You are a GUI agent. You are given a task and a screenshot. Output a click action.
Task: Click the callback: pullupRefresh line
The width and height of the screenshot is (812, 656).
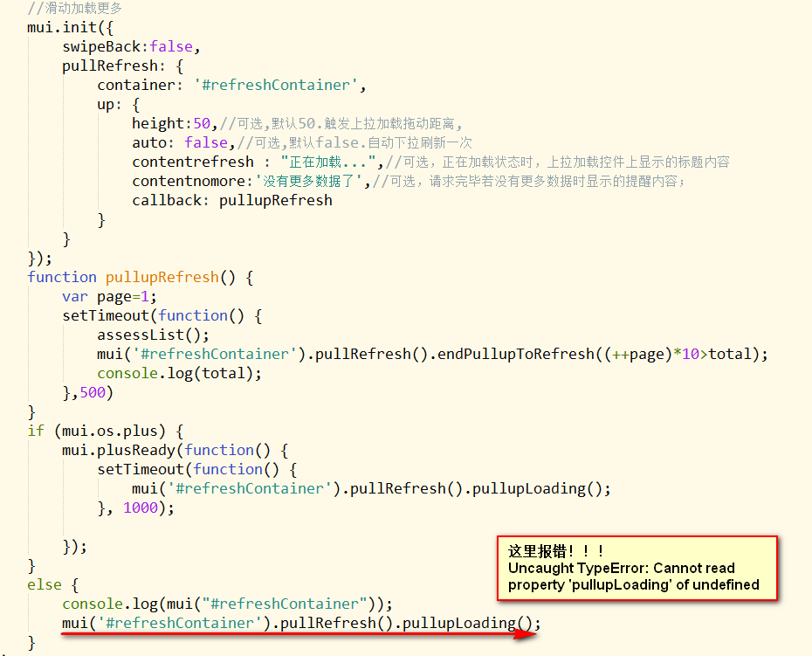click(x=232, y=200)
